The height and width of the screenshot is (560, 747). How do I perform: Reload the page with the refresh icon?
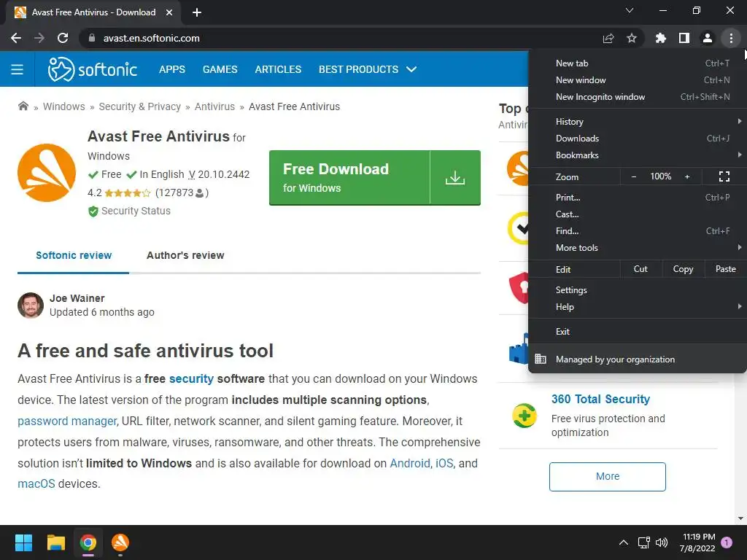(x=63, y=38)
